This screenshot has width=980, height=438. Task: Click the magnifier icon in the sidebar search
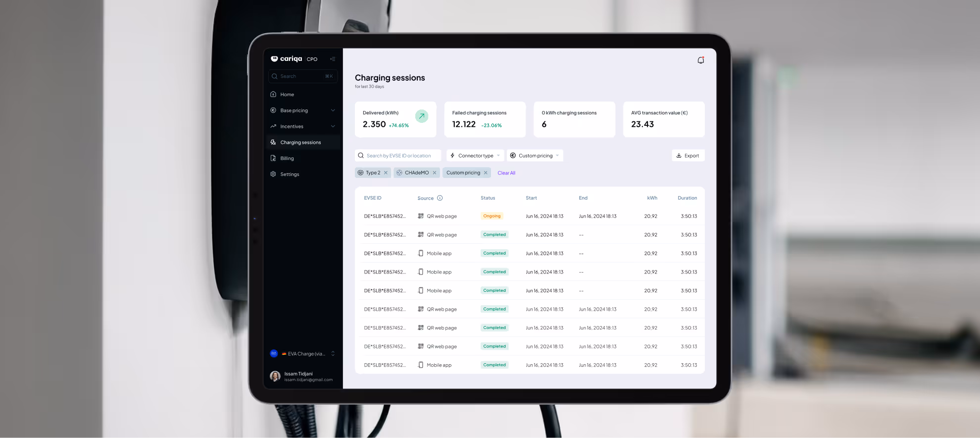(x=274, y=76)
